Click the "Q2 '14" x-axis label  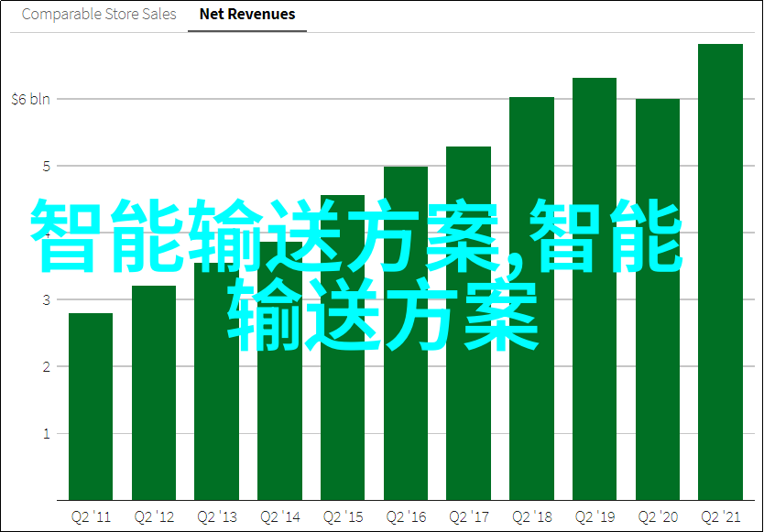coord(280,517)
